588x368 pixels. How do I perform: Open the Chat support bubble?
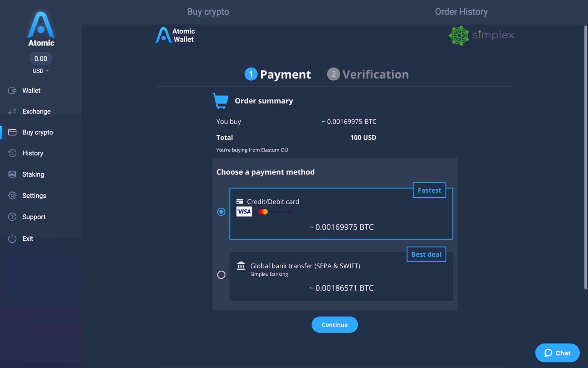pos(557,353)
